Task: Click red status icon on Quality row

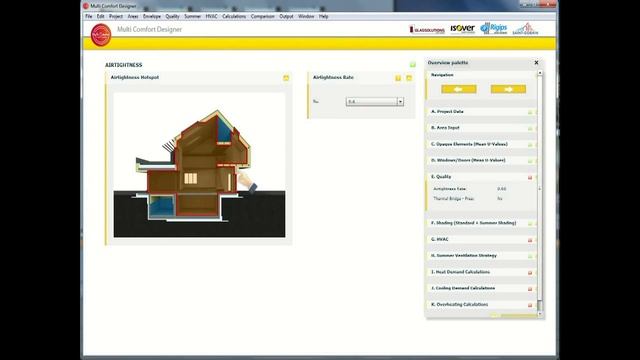Action: point(530,178)
